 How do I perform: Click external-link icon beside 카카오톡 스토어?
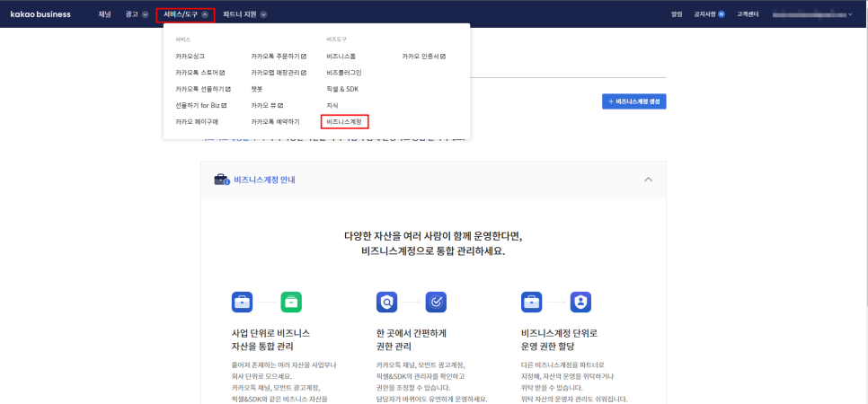[x=222, y=73]
